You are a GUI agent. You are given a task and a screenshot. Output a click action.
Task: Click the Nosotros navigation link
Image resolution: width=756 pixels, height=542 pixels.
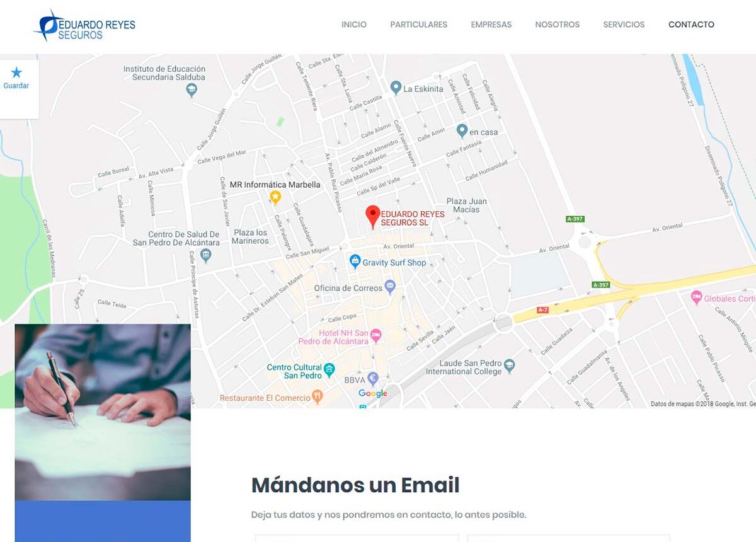click(x=558, y=25)
